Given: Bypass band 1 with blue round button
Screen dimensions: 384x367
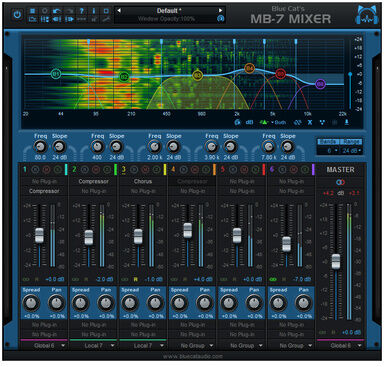Looking at the screenshot, I should pyautogui.click(x=35, y=170).
